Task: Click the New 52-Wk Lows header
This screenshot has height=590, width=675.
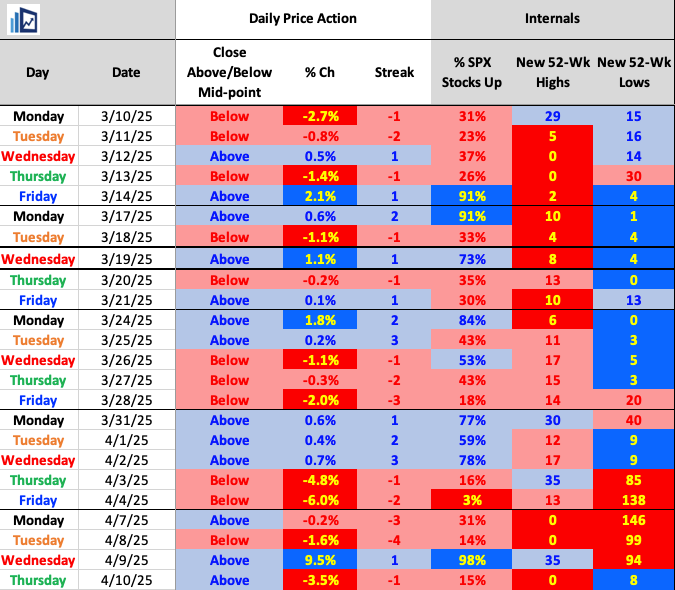Action: click(634, 72)
